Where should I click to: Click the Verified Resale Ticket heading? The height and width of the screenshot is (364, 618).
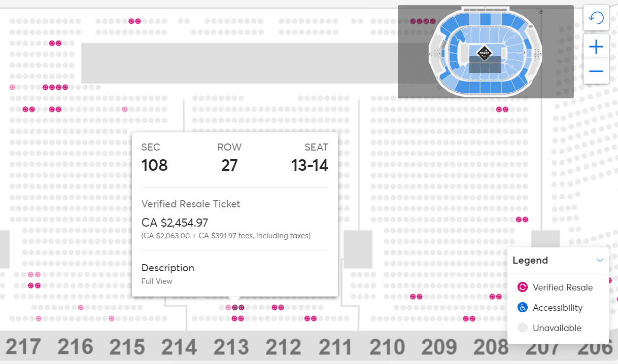click(191, 204)
